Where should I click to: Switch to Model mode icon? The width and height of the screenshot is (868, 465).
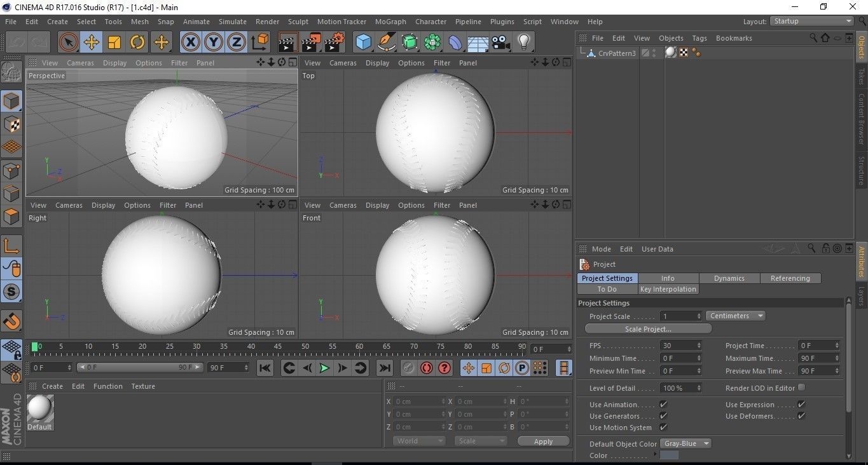[11, 101]
